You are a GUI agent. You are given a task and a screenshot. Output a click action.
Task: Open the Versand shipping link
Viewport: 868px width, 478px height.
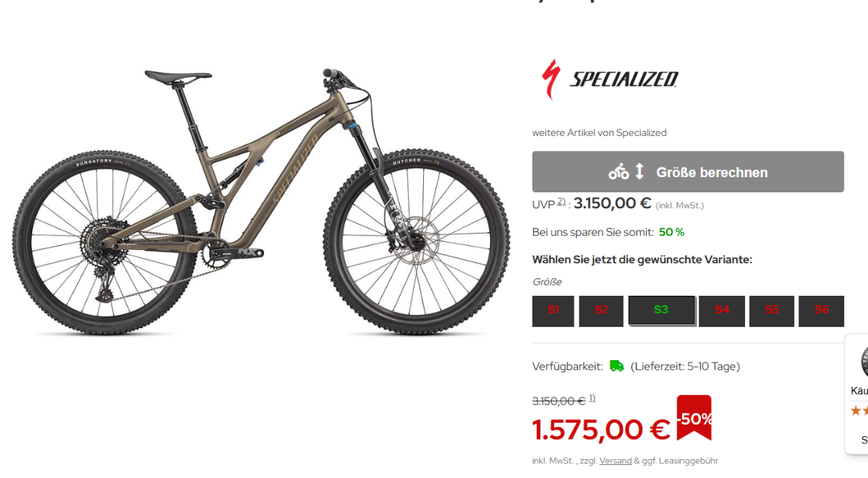tap(615, 461)
